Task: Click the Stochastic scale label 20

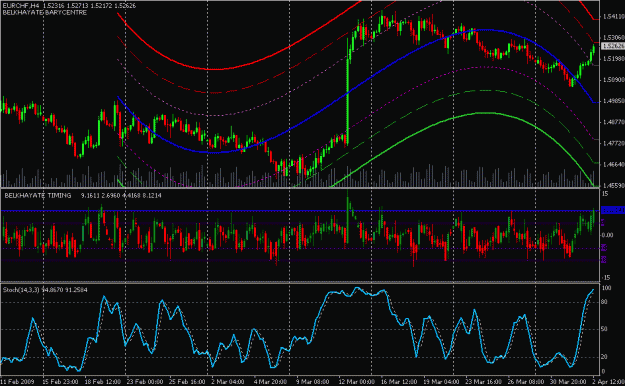Action: pyautogui.click(x=604, y=356)
